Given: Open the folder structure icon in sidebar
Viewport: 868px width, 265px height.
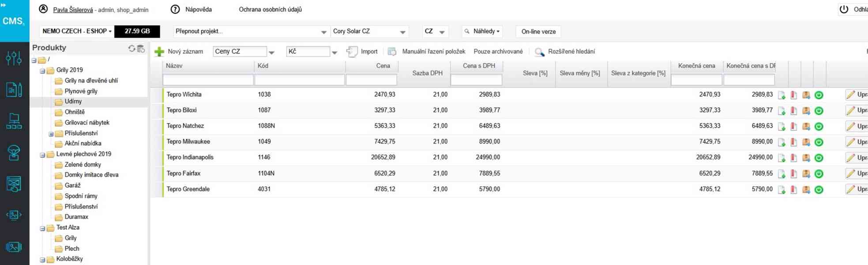Looking at the screenshot, I should click(x=14, y=121).
